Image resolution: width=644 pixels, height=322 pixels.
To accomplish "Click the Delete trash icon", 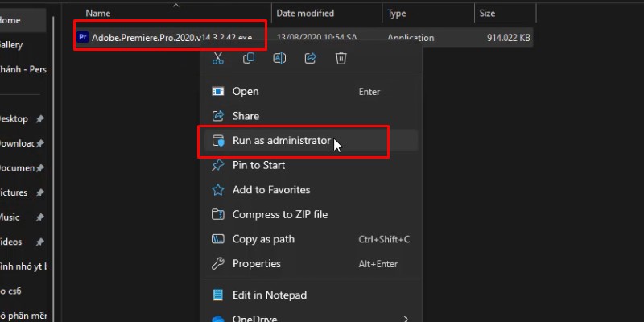I will pyautogui.click(x=341, y=58).
